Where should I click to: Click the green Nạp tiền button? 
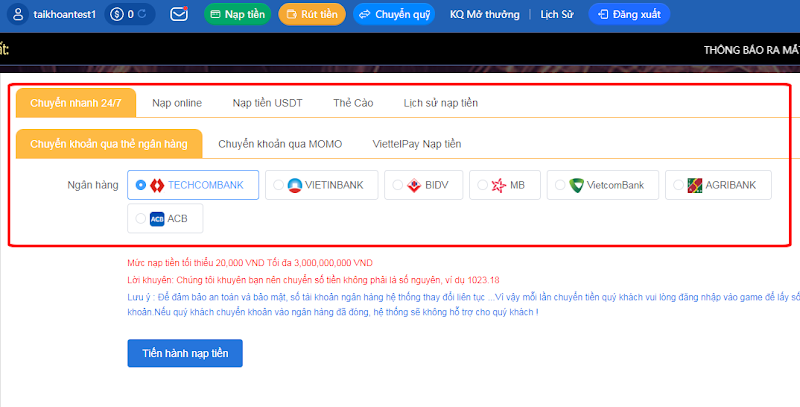click(237, 14)
